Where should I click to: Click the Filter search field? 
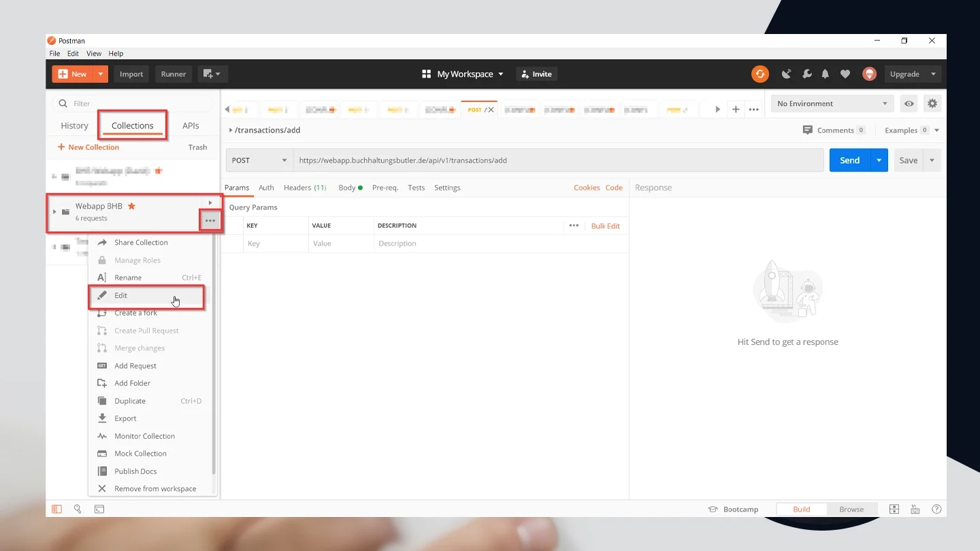(133, 103)
